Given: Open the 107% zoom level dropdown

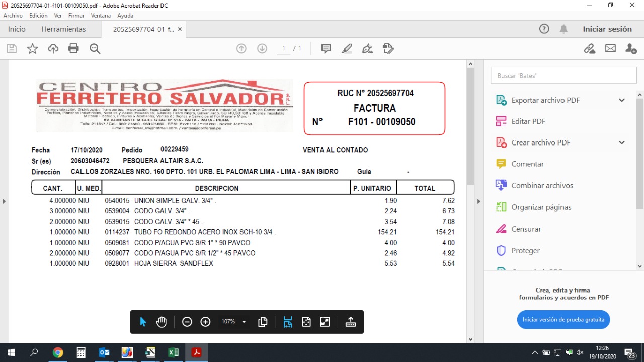Looking at the screenshot, I should pyautogui.click(x=244, y=322).
